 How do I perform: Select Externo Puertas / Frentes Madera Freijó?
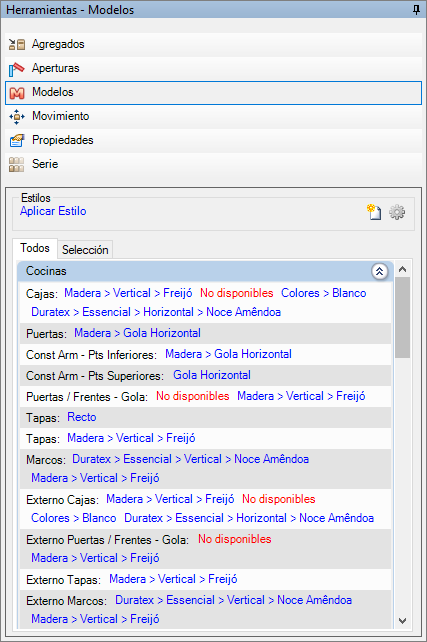pos(95,558)
